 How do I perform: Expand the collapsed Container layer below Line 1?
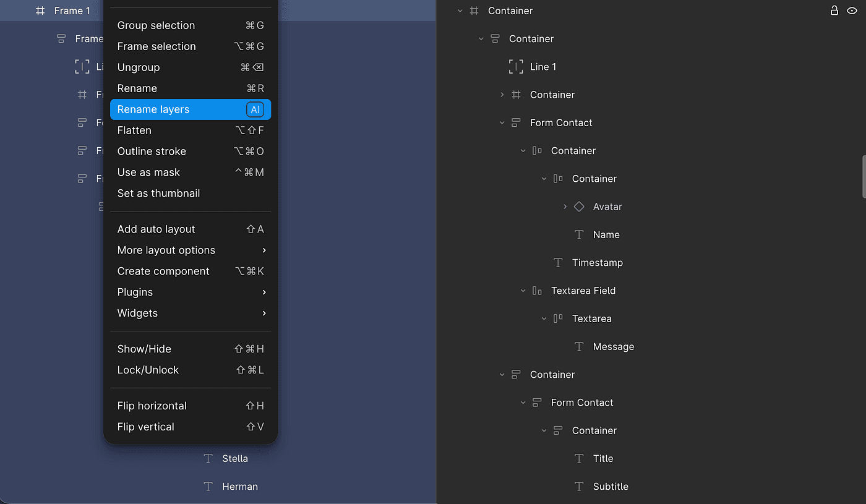(x=502, y=95)
